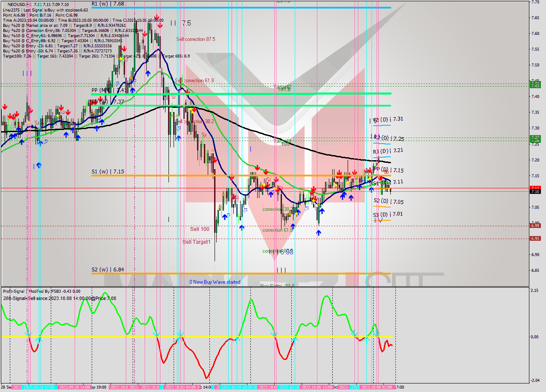Click the 'PP (D) | 7.15' daily pivot label
Image resolution: width=546 pixels, height=392 pixels.
tap(388, 170)
